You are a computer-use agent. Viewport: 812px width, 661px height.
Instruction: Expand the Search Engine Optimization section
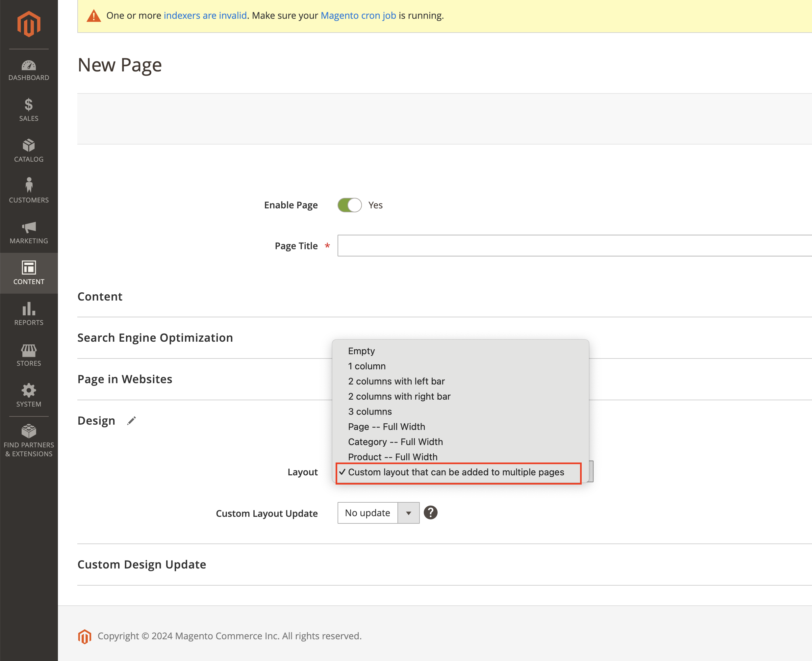tap(155, 338)
